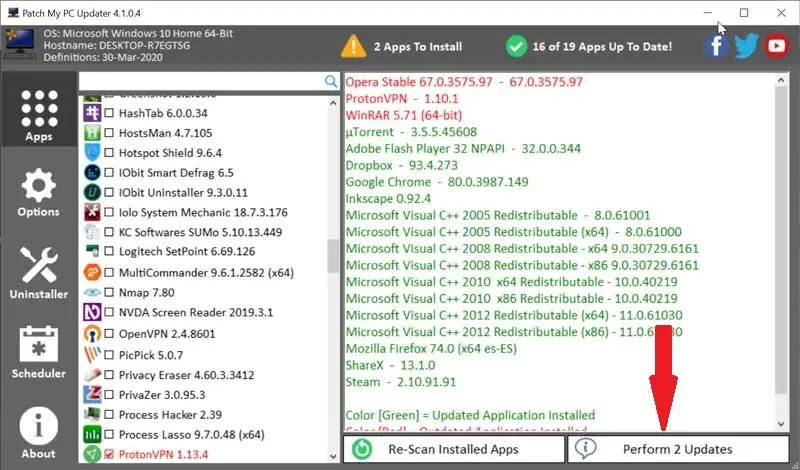Click the search magnifier icon
This screenshot has width=800, height=470.
(x=331, y=81)
